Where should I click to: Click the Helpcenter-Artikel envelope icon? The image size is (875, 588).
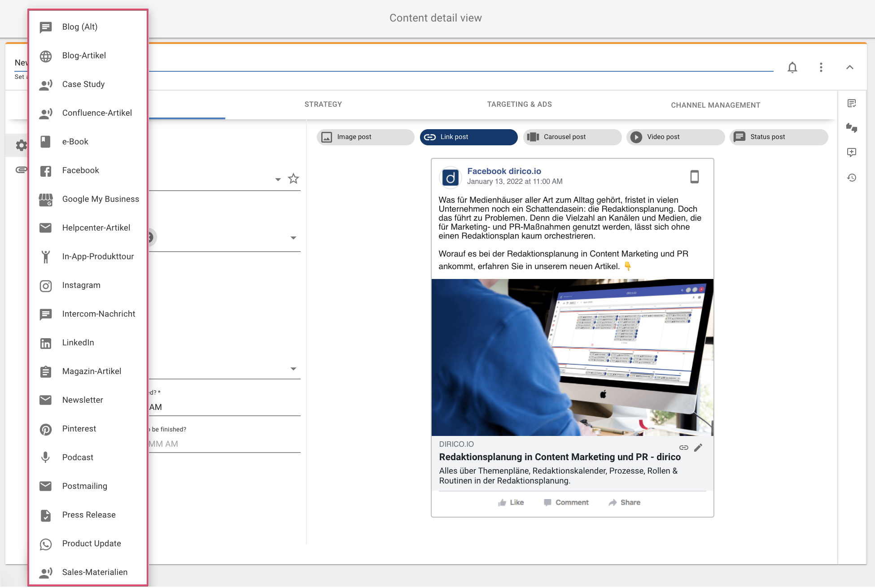point(46,228)
